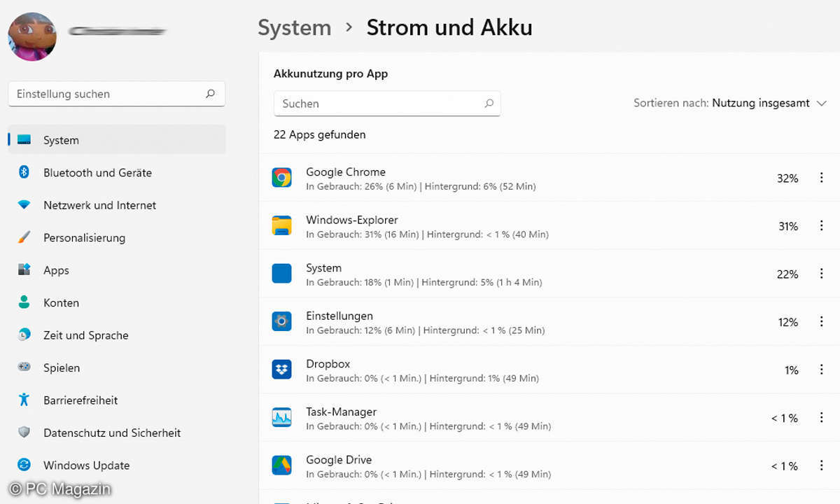Screen dimensions: 840x504
Task: Open three-dot menu for Google Chrome
Action: (821, 178)
